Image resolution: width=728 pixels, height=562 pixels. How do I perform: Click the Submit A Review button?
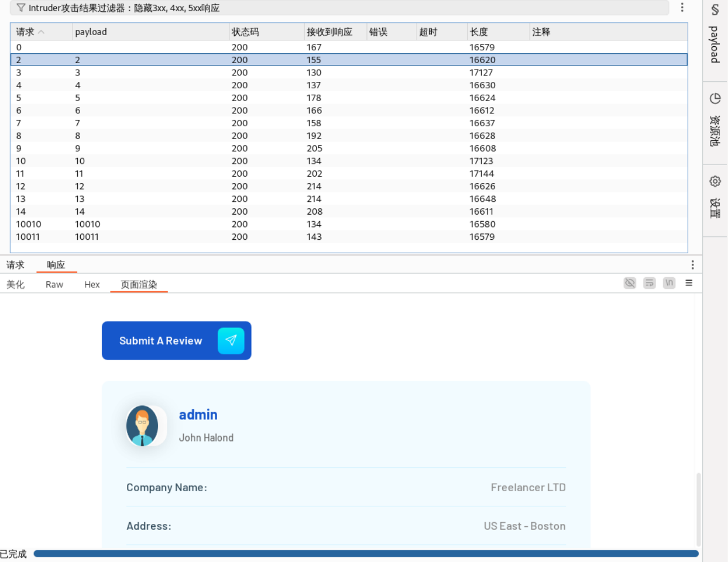[161, 341]
